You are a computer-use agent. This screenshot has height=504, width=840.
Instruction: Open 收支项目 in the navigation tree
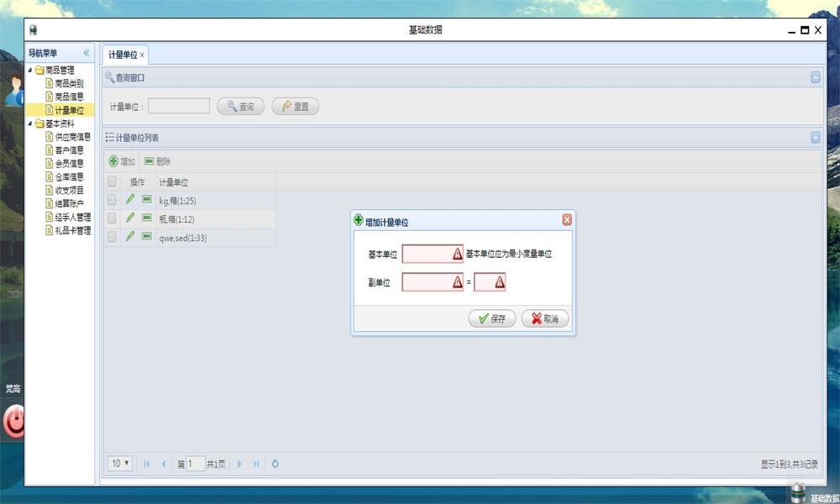[x=69, y=191]
